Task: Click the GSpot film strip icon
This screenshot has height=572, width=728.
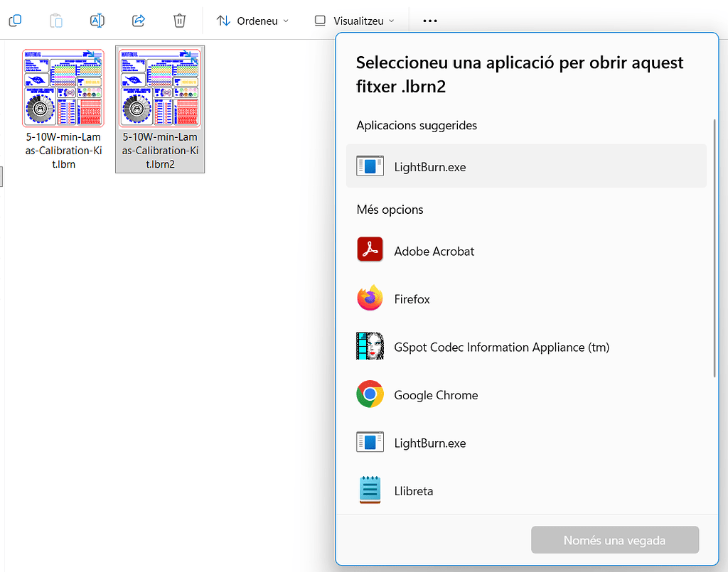Action: tap(370, 346)
